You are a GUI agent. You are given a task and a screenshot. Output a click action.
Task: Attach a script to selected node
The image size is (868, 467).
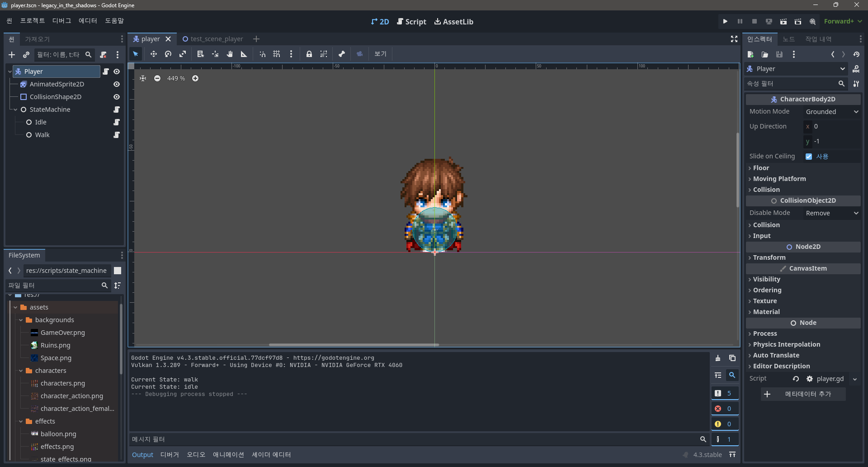[103, 55]
